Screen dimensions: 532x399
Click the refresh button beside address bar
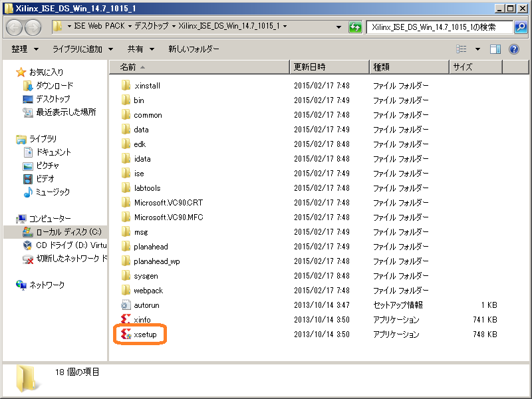pos(356,27)
